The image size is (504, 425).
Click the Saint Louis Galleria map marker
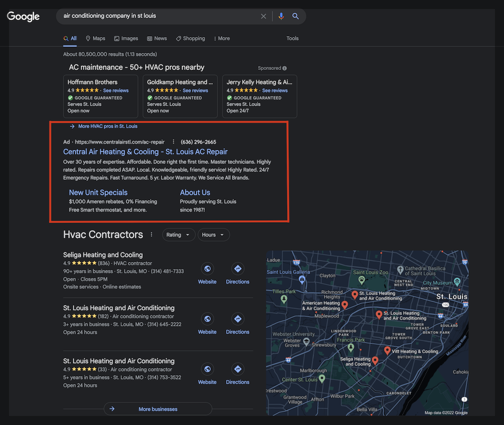[302, 279]
